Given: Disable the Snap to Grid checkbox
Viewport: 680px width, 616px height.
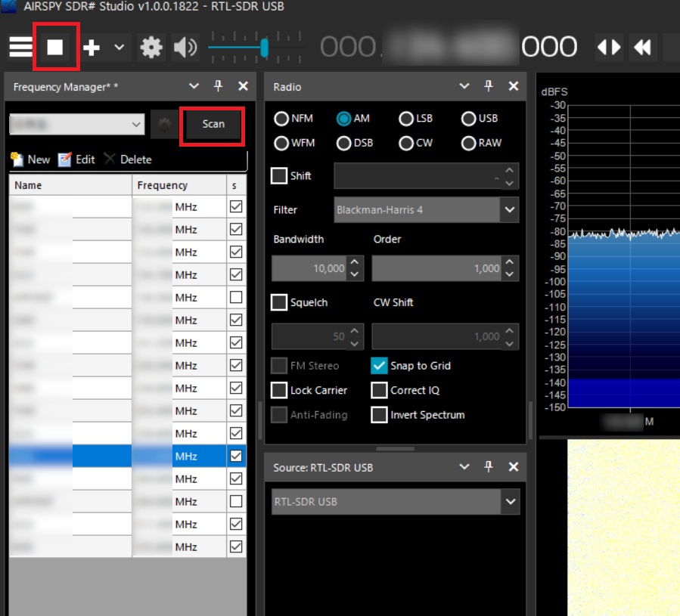Looking at the screenshot, I should coord(379,365).
